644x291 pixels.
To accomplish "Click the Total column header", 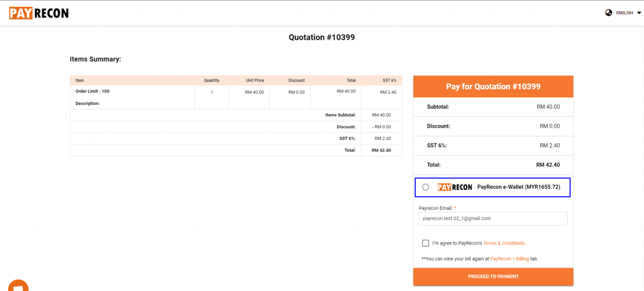I will pos(351,80).
